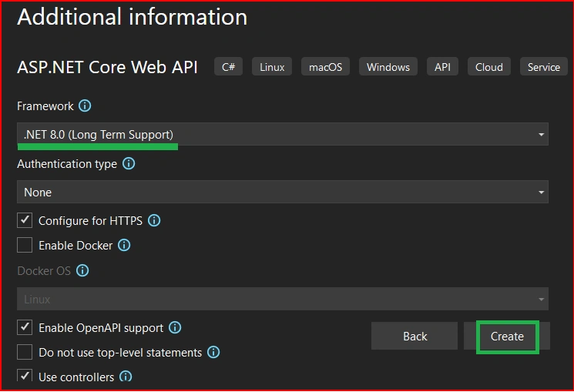
Task: Uncheck Configure for HTTPS checkbox
Action: [25, 220]
